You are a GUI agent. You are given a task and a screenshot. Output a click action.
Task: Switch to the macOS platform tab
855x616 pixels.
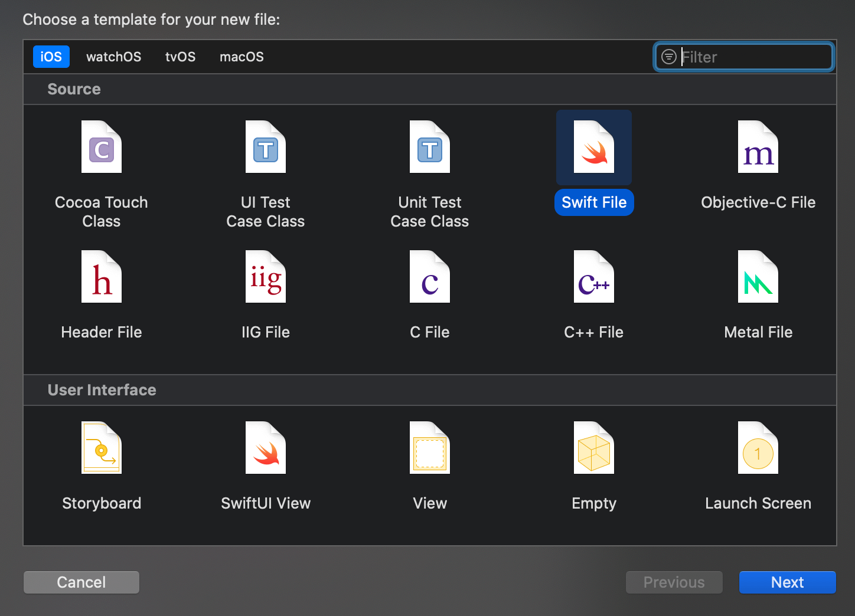tap(242, 57)
